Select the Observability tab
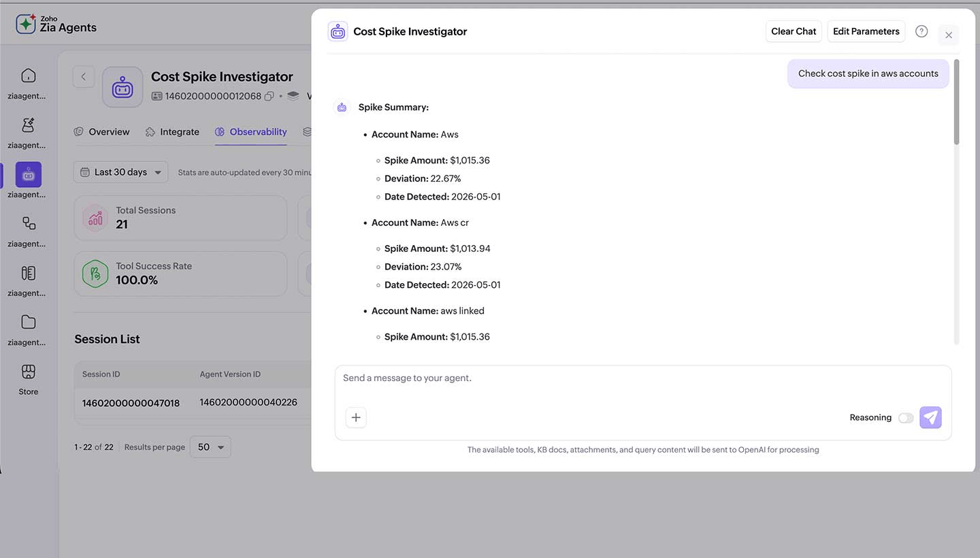 (x=251, y=132)
